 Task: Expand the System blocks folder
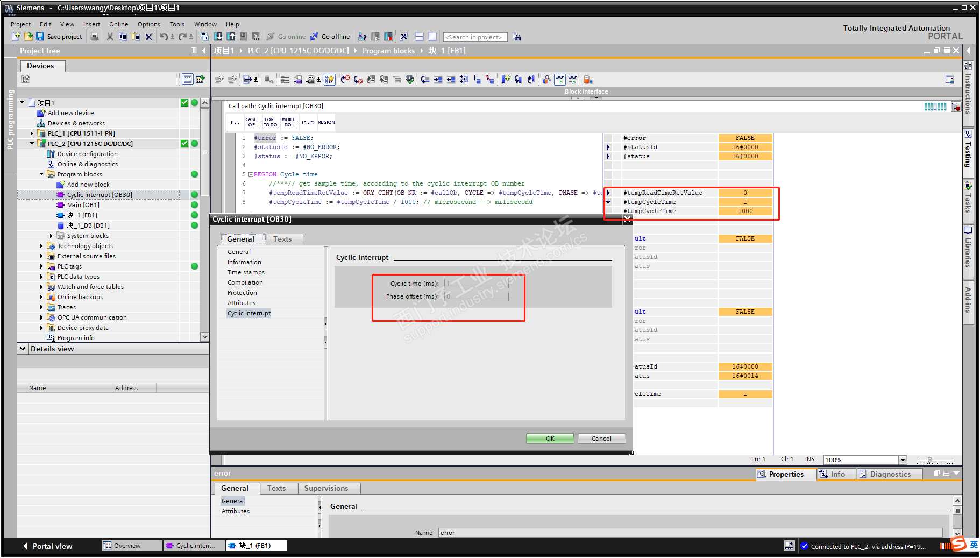(x=51, y=236)
